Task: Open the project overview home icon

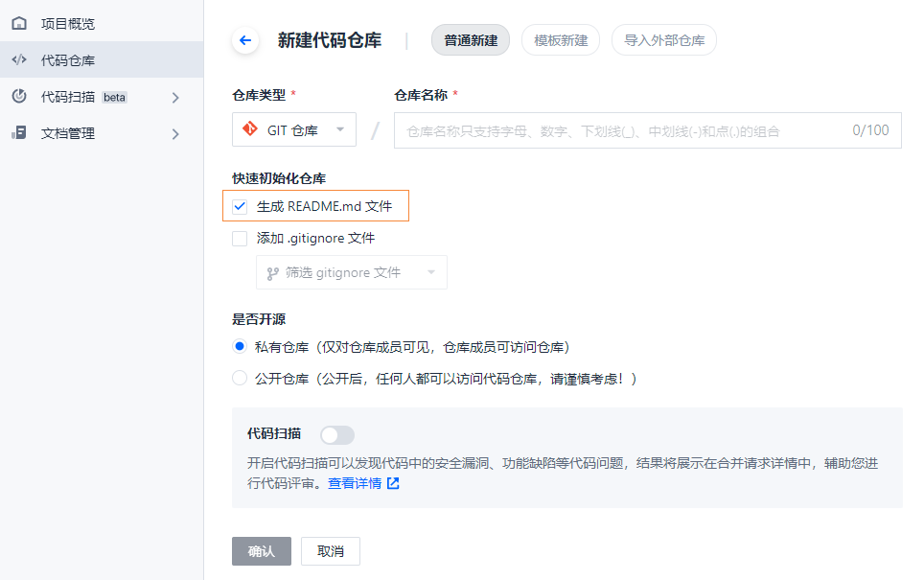Action: [19, 24]
